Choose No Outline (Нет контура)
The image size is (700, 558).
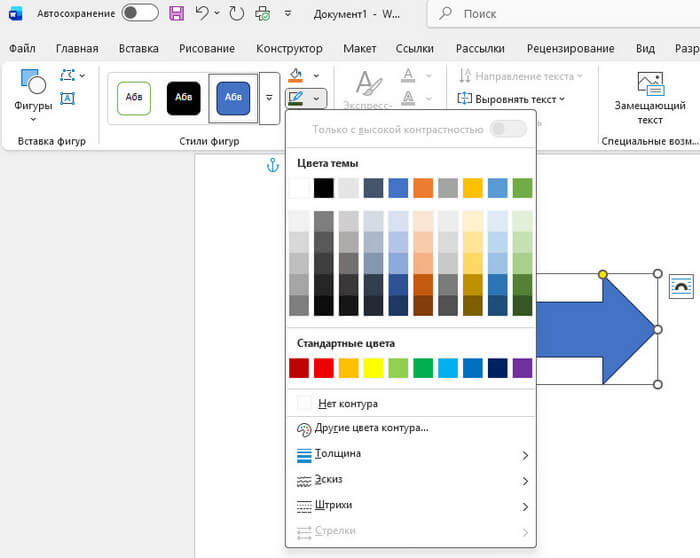pyautogui.click(x=347, y=403)
